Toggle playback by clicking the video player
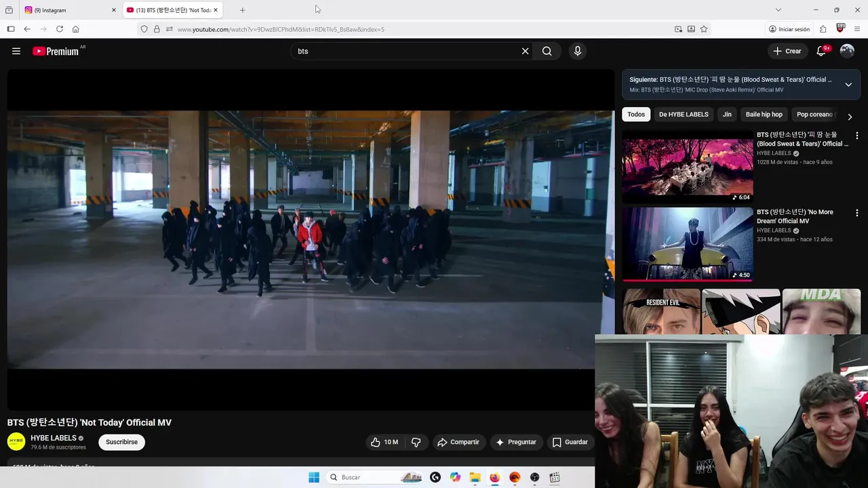The width and height of the screenshot is (868, 488). click(x=311, y=240)
